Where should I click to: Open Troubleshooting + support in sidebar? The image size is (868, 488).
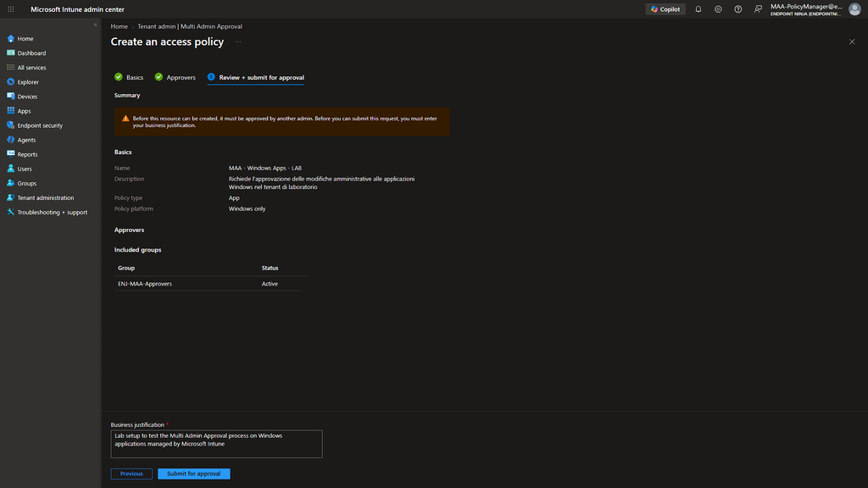[x=52, y=212]
